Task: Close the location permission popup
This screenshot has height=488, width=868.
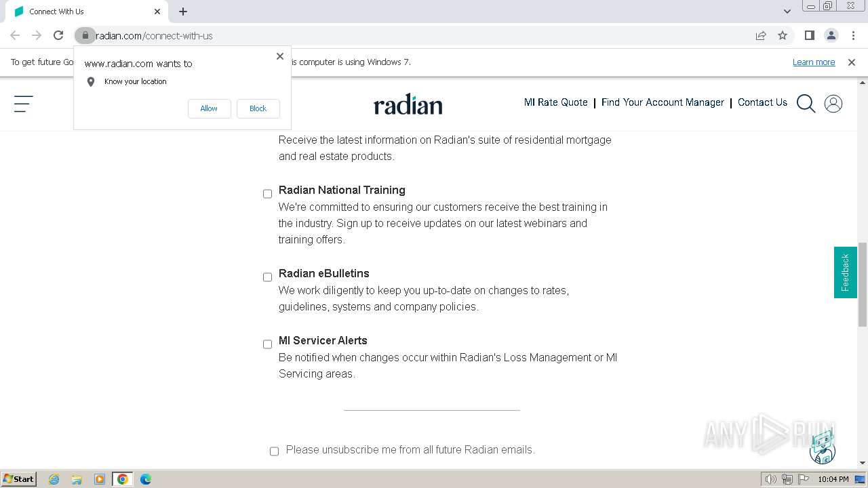Action: point(280,56)
